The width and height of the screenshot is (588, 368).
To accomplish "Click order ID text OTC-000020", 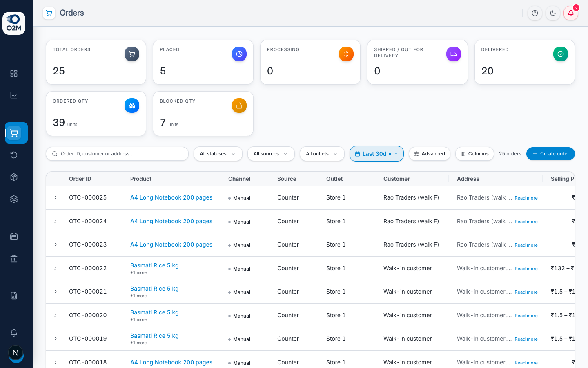I will 88,315.
